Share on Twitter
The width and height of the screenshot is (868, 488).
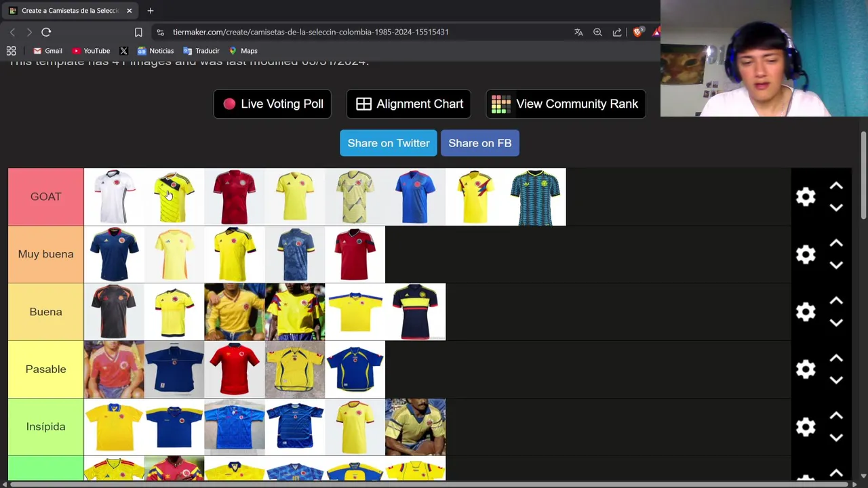(x=389, y=143)
